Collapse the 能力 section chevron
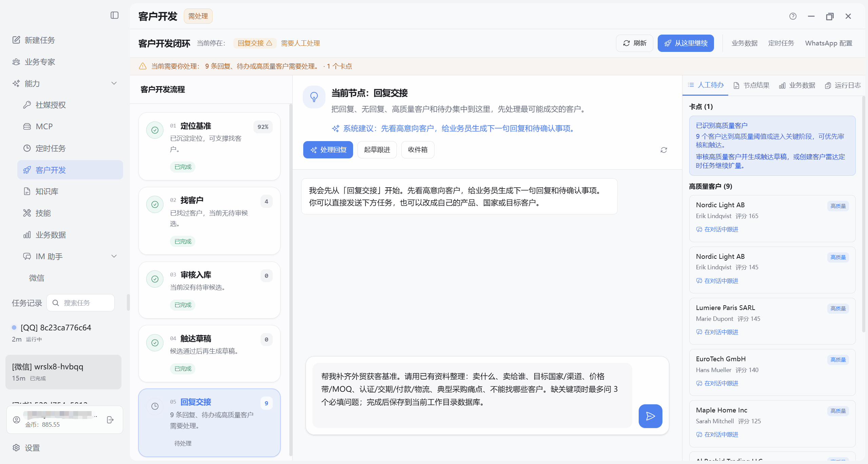 click(x=114, y=83)
